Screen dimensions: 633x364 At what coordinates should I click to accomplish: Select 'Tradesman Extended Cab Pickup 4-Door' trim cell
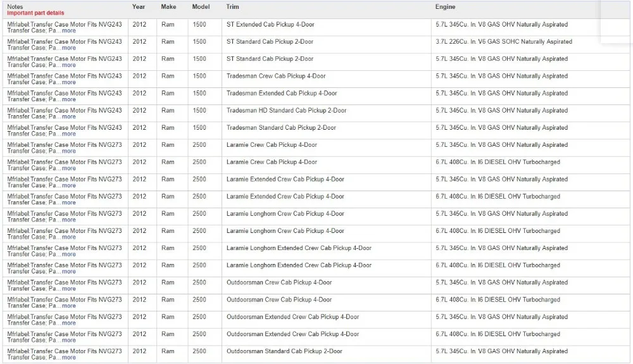click(282, 93)
